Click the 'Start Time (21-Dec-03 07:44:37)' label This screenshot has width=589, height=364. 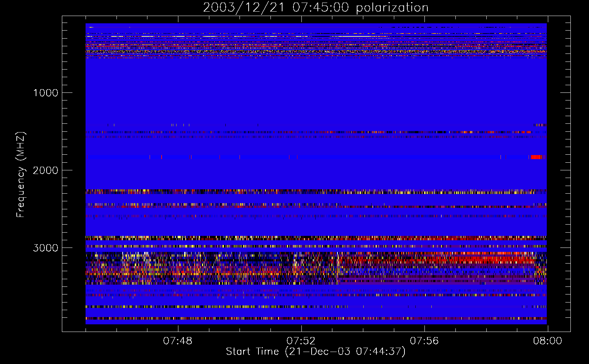316,352
